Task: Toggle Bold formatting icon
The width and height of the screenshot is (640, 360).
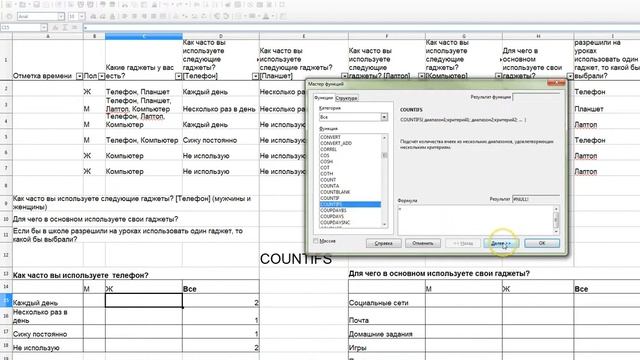Action: (x=93, y=16)
